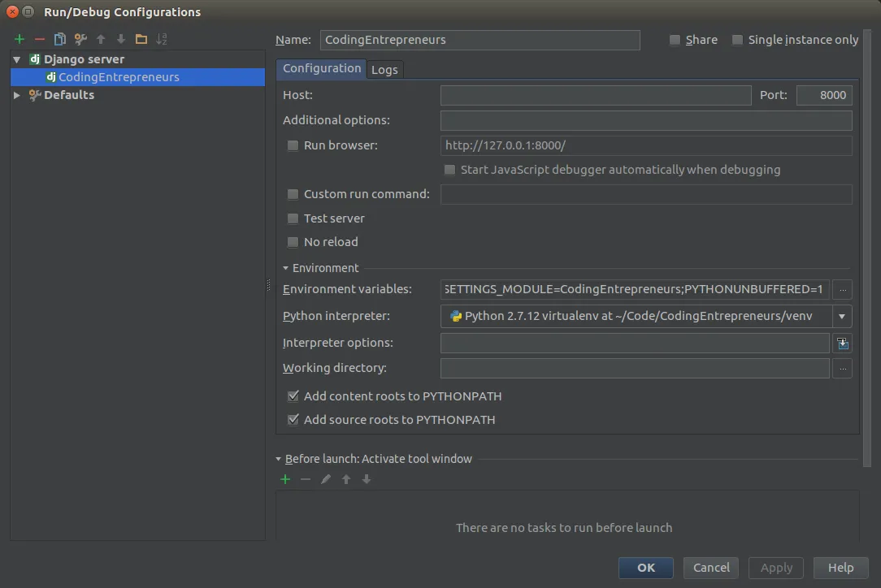Enable Custom run command checkbox
Screen dimensions: 881x588
pos(293,194)
